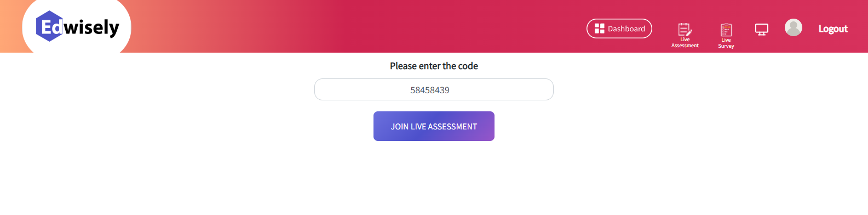The width and height of the screenshot is (868, 215).
Task: Click the blank page area below the join button
Action: click(x=434, y=178)
